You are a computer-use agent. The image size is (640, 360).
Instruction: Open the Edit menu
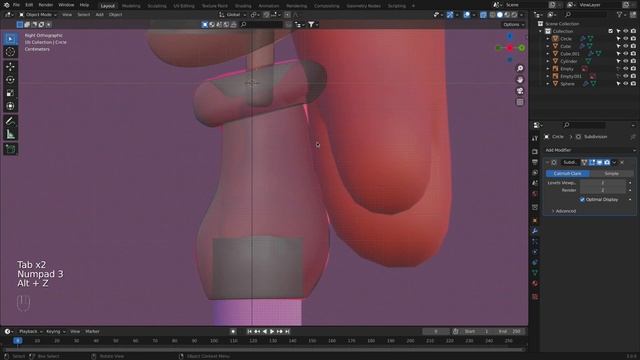[29, 5]
